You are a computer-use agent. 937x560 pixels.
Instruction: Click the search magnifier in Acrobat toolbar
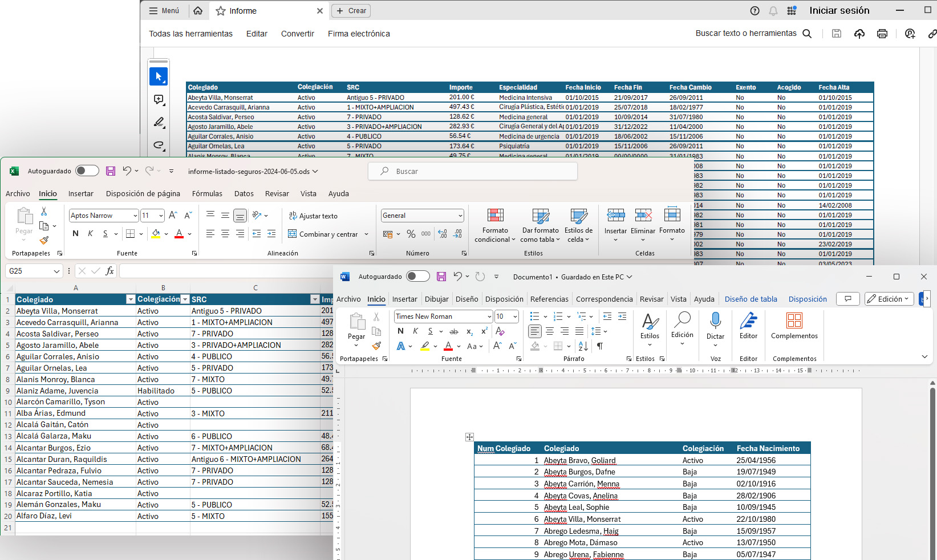pos(807,34)
